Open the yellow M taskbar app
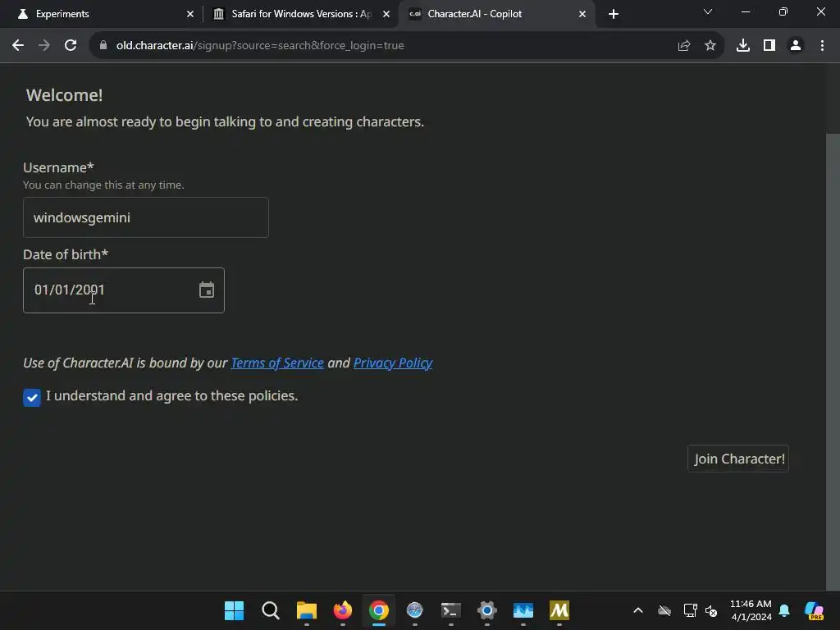This screenshot has width=840, height=630. coord(559,610)
